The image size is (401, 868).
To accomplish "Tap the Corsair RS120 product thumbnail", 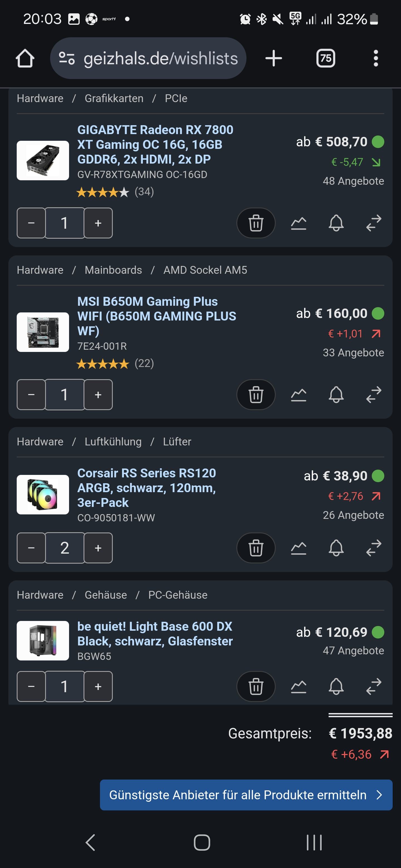I will coord(43,494).
